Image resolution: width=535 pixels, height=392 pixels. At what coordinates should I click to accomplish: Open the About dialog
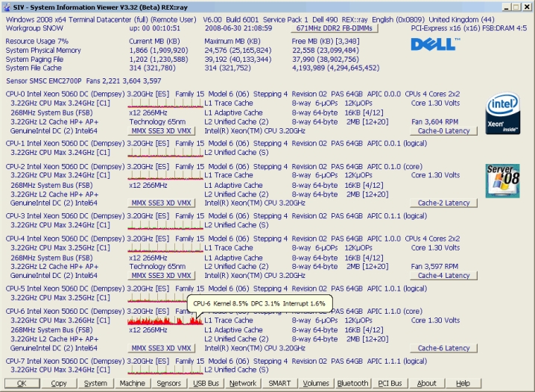(427, 383)
